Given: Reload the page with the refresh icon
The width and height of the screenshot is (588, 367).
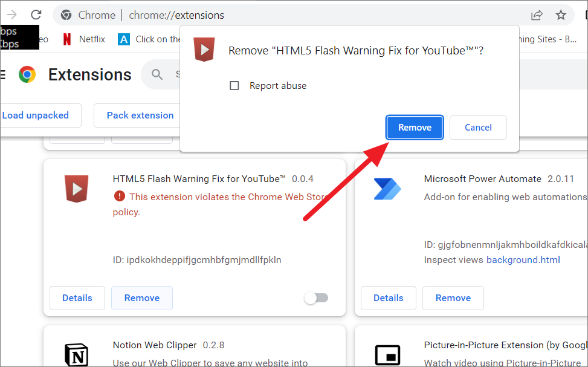Looking at the screenshot, I should 36,15.
